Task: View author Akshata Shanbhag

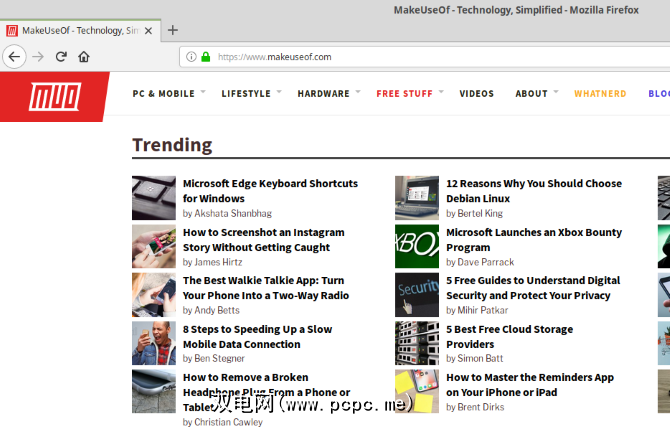Action: point(233,213)
